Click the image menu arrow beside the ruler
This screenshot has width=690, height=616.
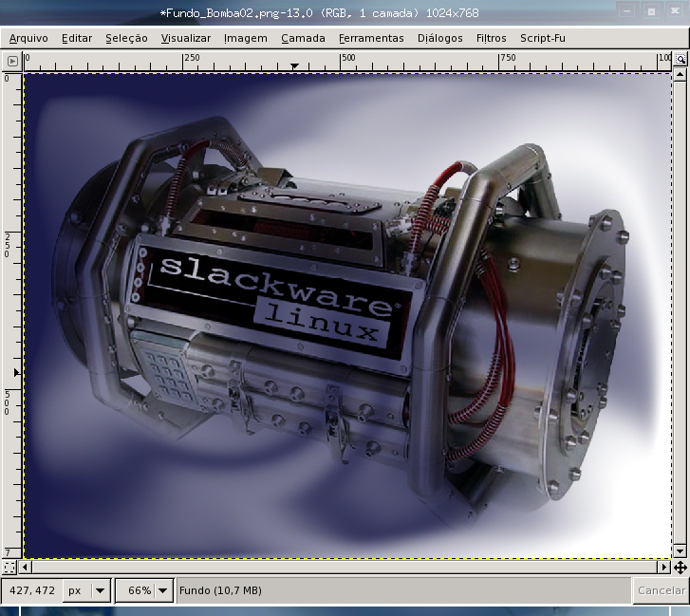(12, 61)
